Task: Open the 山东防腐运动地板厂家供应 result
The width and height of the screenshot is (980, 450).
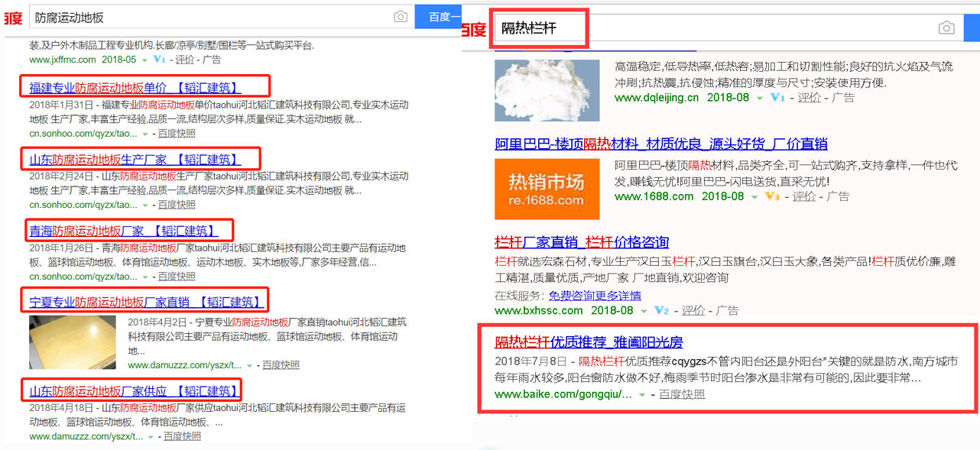Action: 135,391
